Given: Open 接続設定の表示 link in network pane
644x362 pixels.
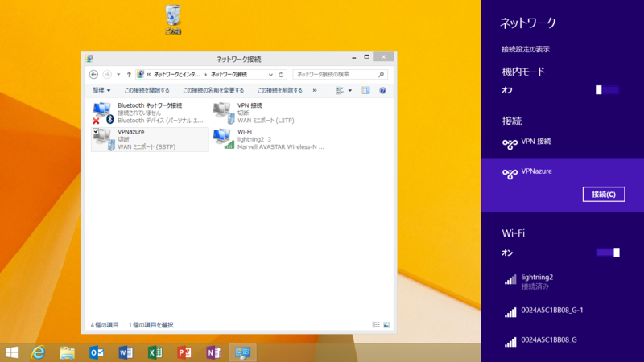Looking at the screenshot, I should pyautogui.click(x=526, y=49).
